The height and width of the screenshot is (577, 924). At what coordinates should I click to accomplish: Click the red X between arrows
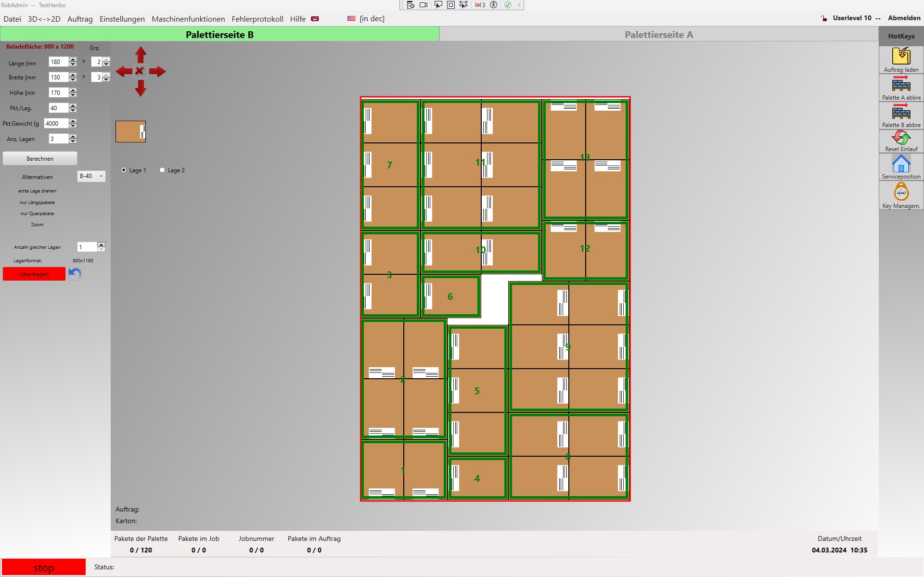click(x=140, y=71)
